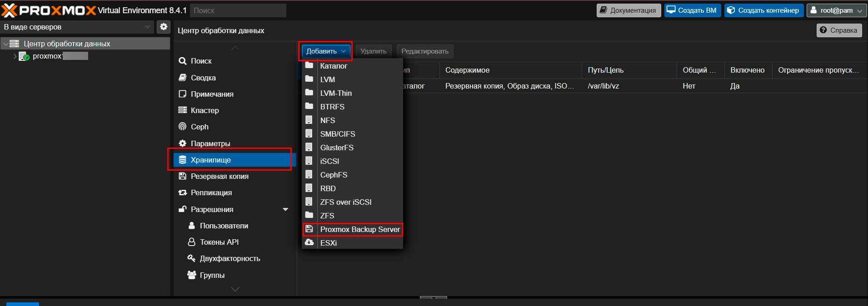The width and height of the screenshot is (868, 306).
Task: Click the Пользователи user icon
Action: coord(192,226)
